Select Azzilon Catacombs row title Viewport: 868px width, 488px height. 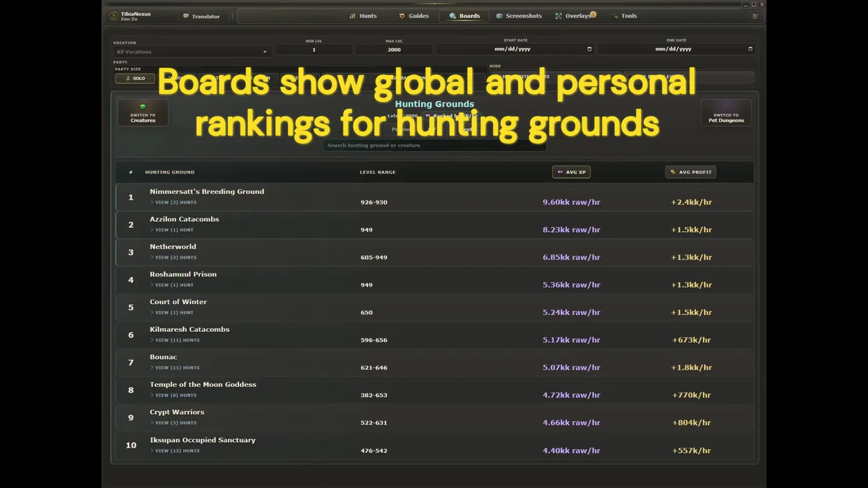pos(184,219)
